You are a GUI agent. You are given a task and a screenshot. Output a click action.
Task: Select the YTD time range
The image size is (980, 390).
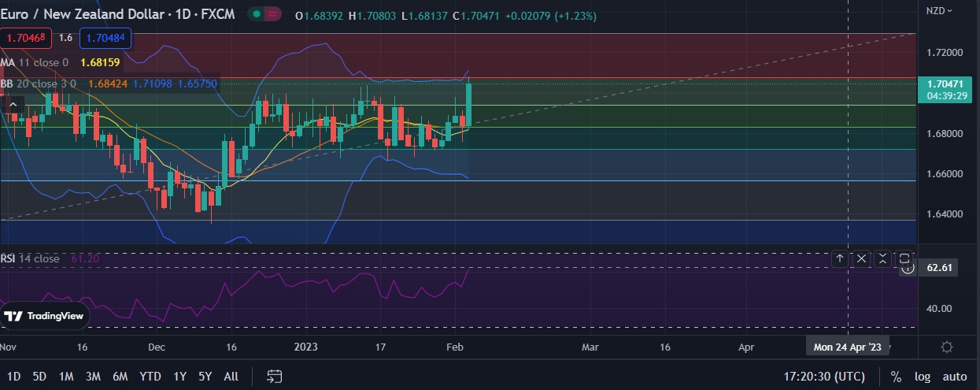(150, 377)
